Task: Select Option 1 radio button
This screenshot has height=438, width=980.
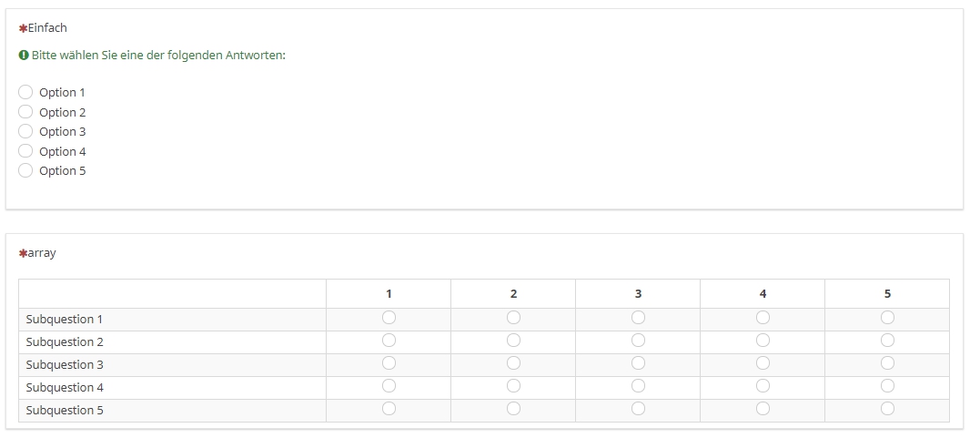Action: pyautogui.click(x=25, y=92)
